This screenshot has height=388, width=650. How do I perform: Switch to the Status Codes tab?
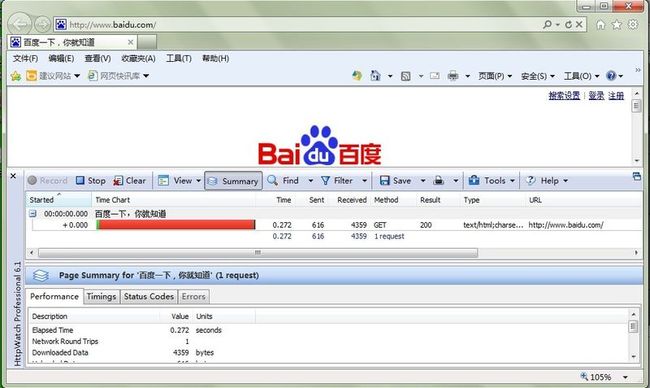pos(149,297)
